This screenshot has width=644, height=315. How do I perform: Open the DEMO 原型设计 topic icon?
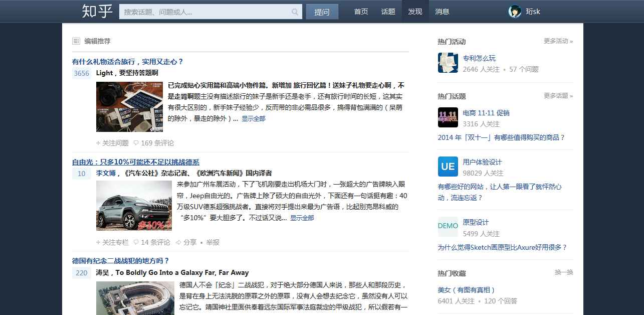click(448, 227)
